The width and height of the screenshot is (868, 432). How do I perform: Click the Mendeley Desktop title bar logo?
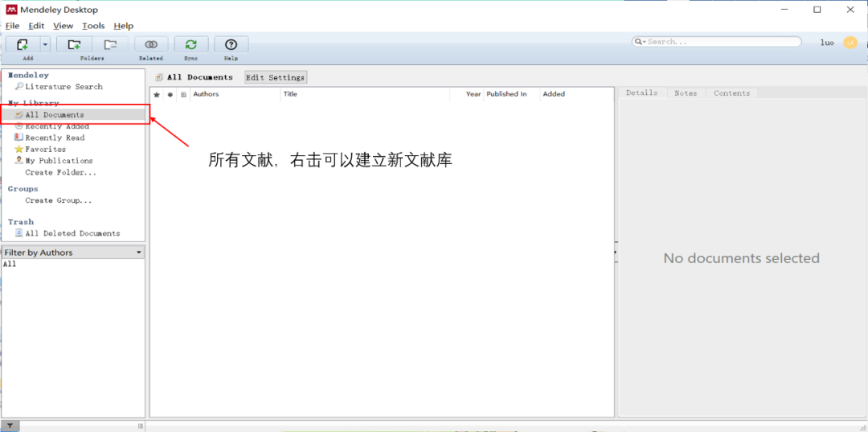[11, 10]
